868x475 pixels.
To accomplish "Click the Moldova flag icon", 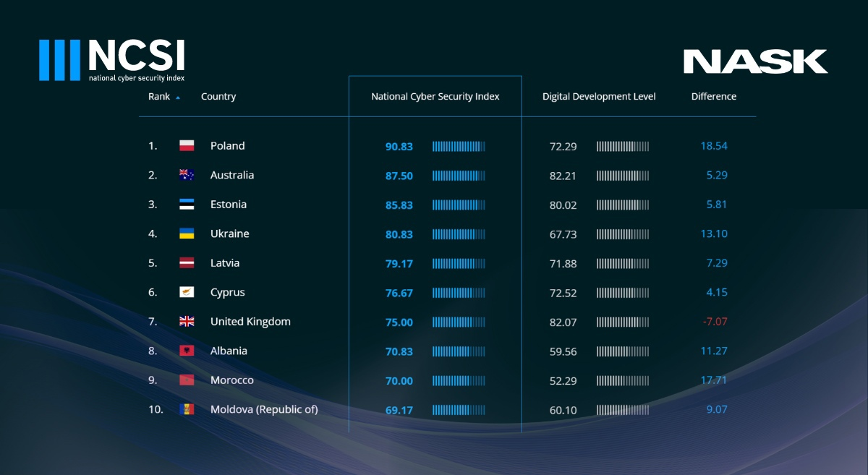I will pos(187,410).
